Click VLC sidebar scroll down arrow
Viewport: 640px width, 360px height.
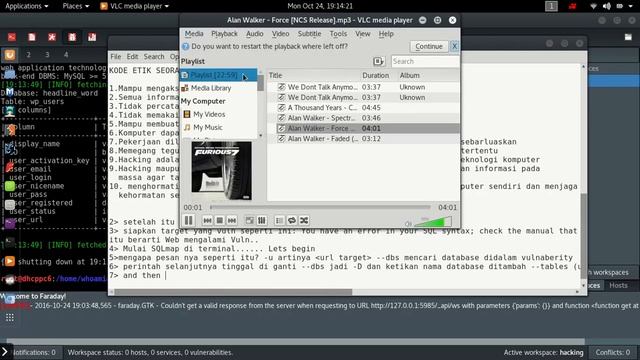261,135
